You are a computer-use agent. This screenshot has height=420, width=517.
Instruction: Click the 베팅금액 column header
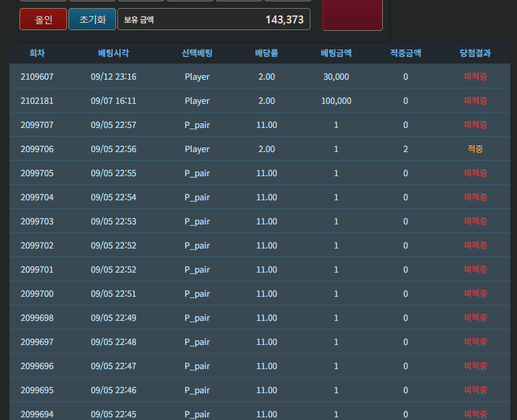(x=336, y=53)
